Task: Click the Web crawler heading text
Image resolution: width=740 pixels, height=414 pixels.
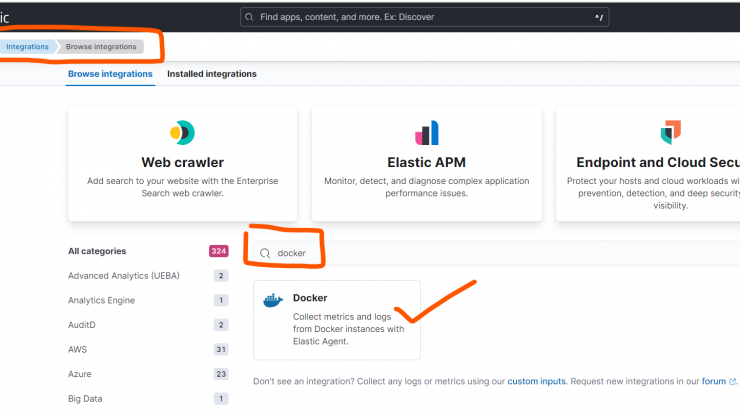Action: (x=182, y=162)
